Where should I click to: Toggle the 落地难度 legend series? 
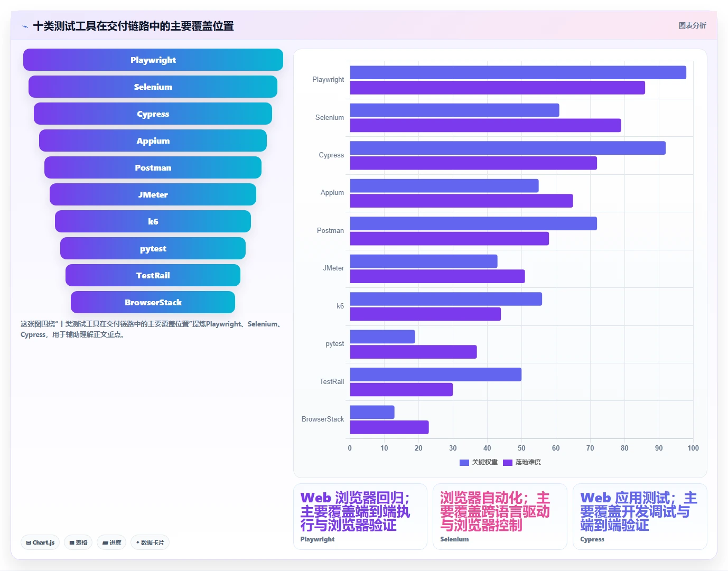click(x=522, y=462)
